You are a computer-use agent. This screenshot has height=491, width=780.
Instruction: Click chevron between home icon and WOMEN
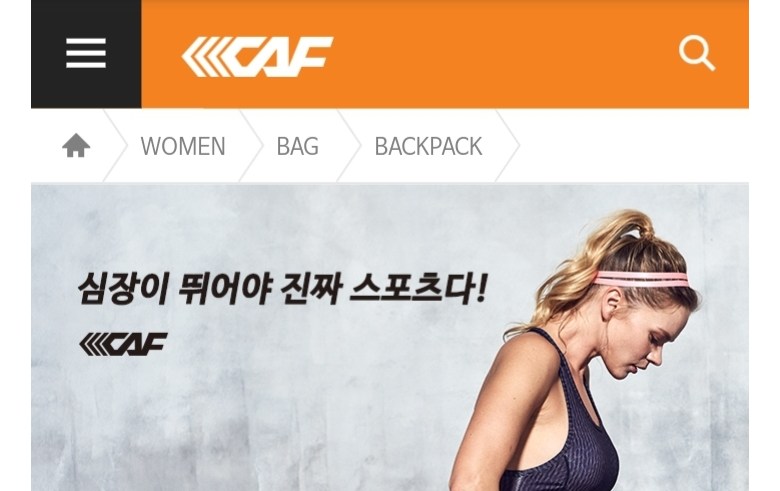(x=115, y=146)
